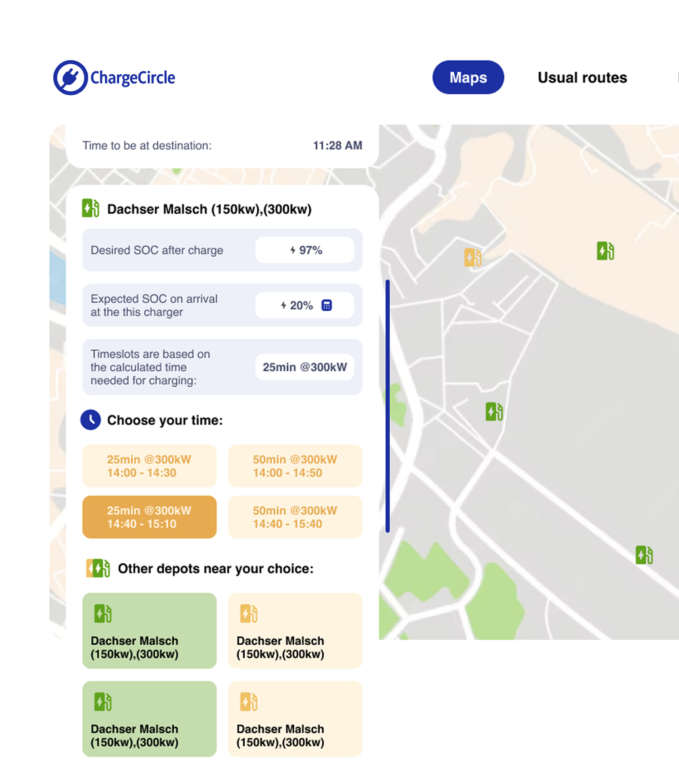Image resolution: width=679 pixels, height=784 pixels.
Task: Click the lightning bolt icon beside 97%
Action: point(293,250)
